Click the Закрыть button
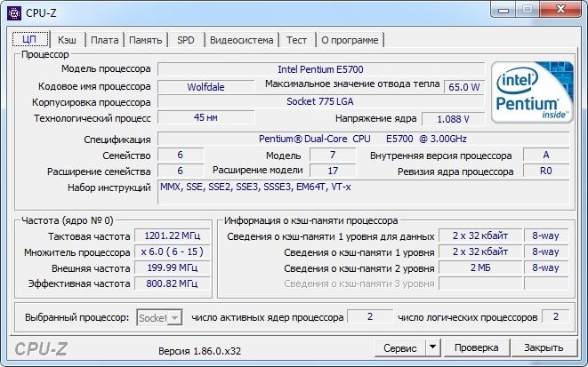Screen dimensions: 588x367 tap(544, 348)
